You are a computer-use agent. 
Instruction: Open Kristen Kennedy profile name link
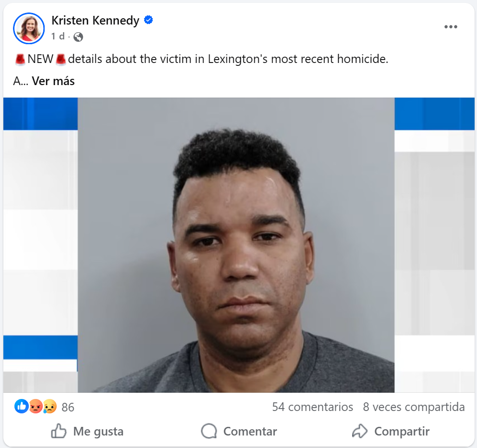[x=95, y=20]
